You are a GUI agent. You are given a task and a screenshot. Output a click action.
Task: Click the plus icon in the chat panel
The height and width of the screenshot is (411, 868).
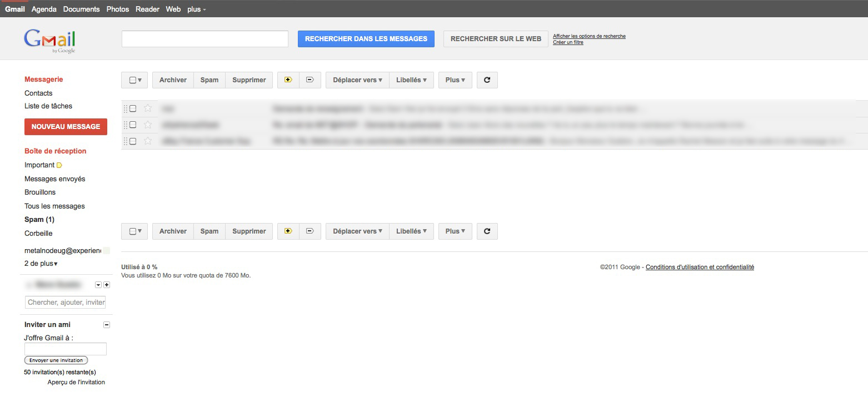[107, 285]
